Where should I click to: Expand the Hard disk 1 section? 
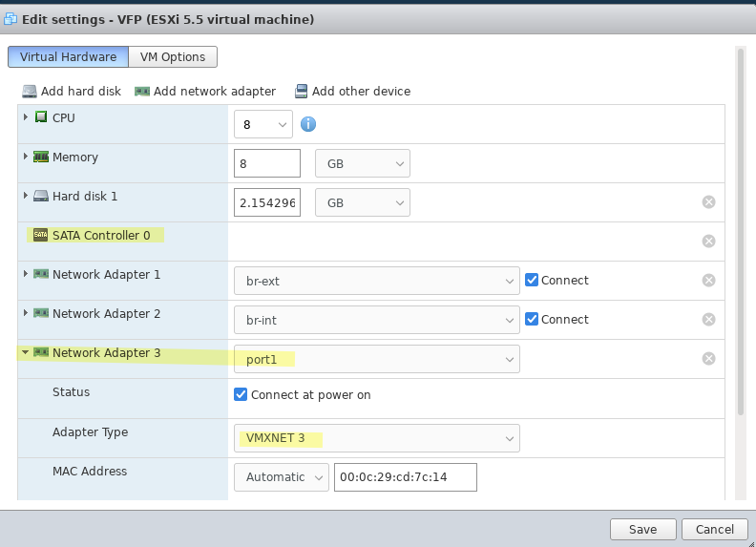tap(26, 196)
